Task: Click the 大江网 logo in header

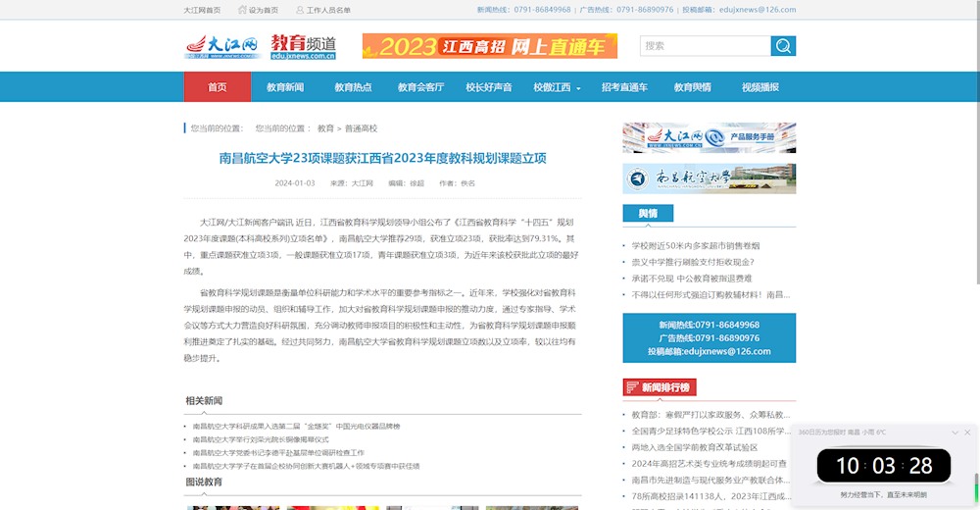Action: tap(221, 46)
